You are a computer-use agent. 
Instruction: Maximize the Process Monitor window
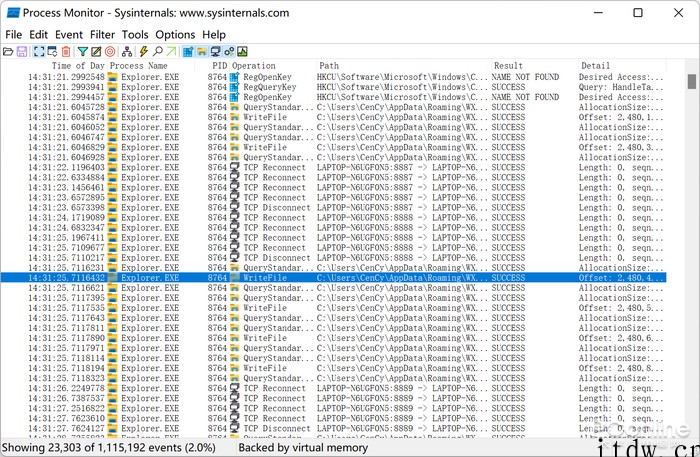(x=638, y=12)
